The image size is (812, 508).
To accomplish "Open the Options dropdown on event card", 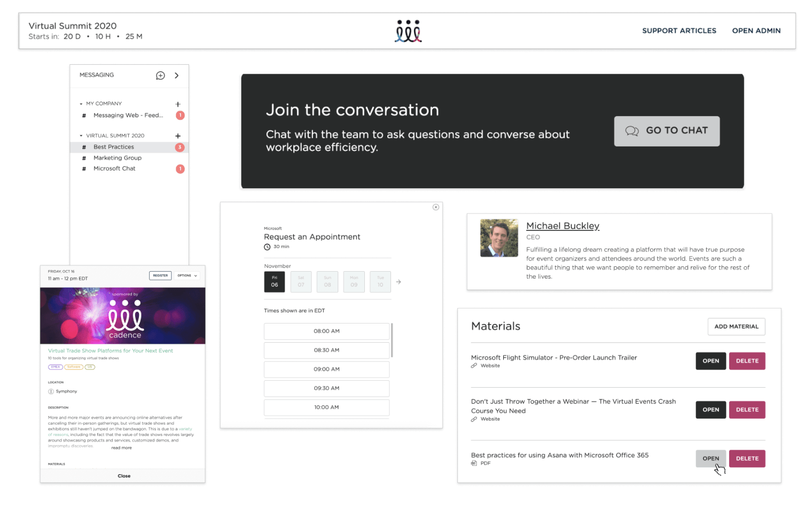I will coord(187,275).
